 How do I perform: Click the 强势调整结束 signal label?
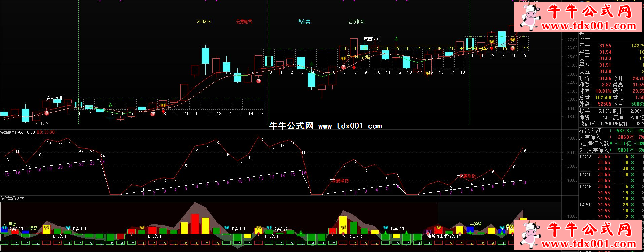coord(441,236)
